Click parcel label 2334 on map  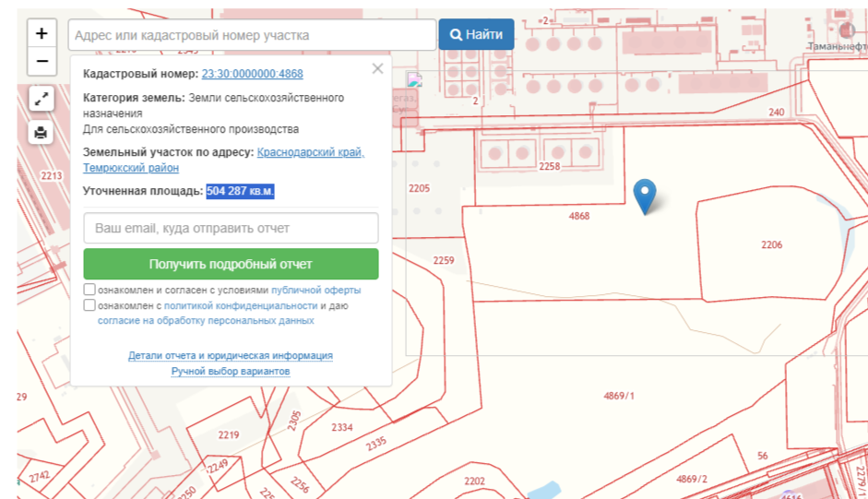click(x=342, y=428)
